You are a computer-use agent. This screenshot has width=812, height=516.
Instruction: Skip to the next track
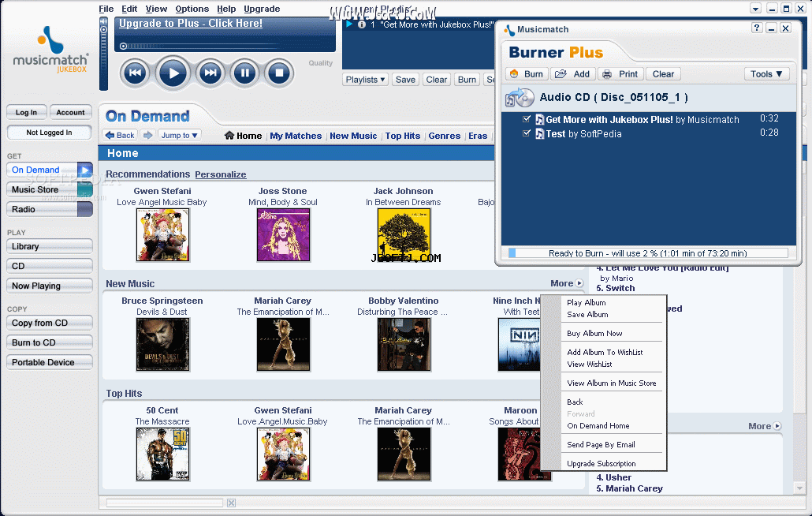pos(210,73)
